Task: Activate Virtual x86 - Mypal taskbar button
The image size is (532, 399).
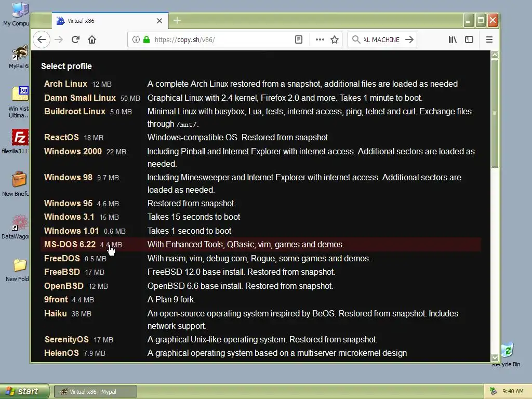Action: pyautogui.click(x=96, y=392)
